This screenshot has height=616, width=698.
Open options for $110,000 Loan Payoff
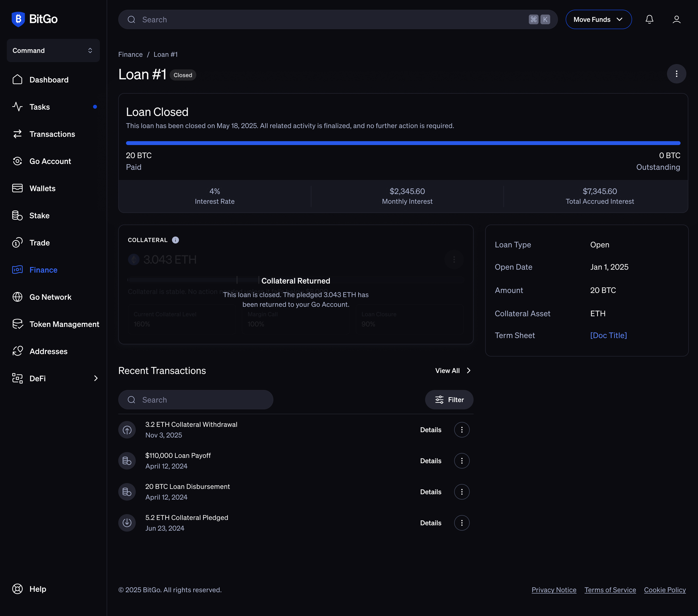(x=462, y=461)
